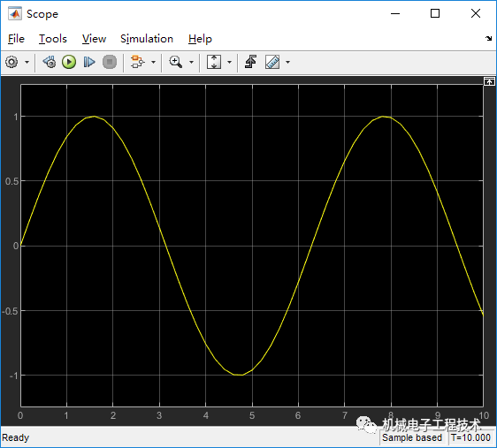The image size is (497, 448).
Task: Open the Cursor Measurements ruler icon
Action: tap(272, 62)
